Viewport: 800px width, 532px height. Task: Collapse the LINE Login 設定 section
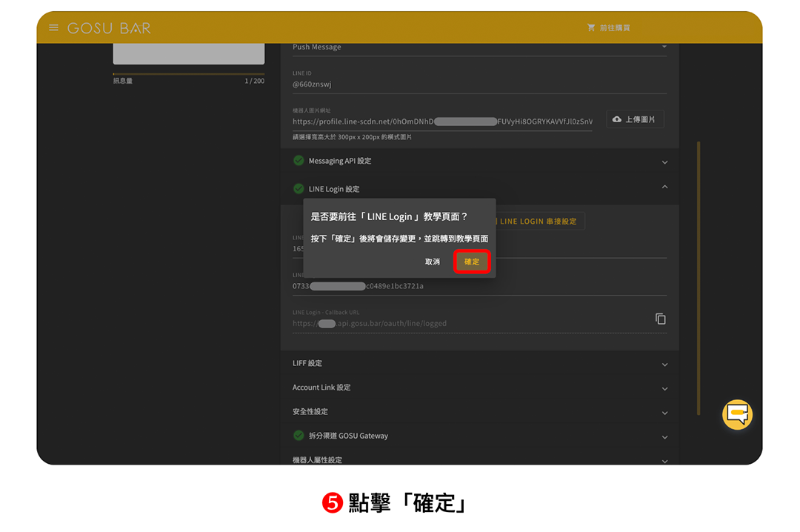(x=479, y=188)
